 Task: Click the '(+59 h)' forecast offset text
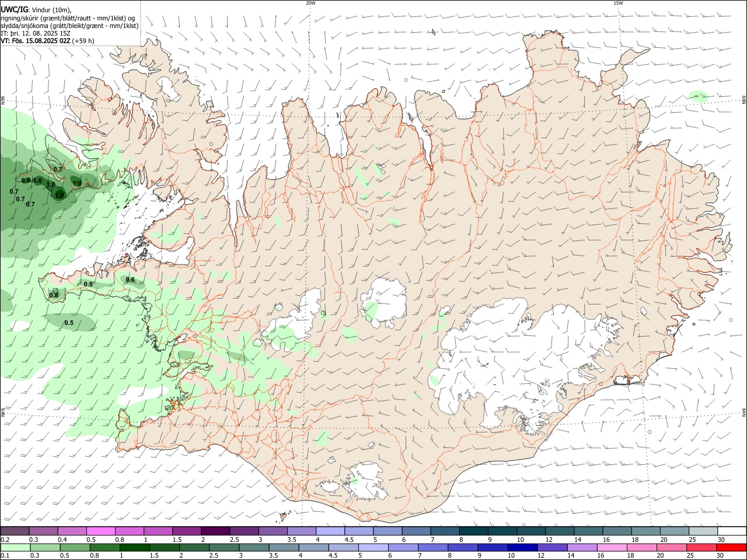point(83,41)
